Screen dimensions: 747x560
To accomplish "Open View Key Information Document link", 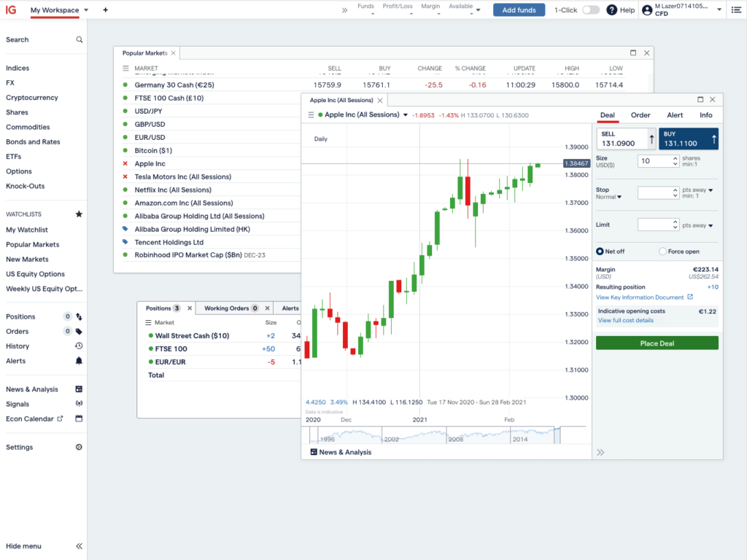I will (x=639, y=297).
